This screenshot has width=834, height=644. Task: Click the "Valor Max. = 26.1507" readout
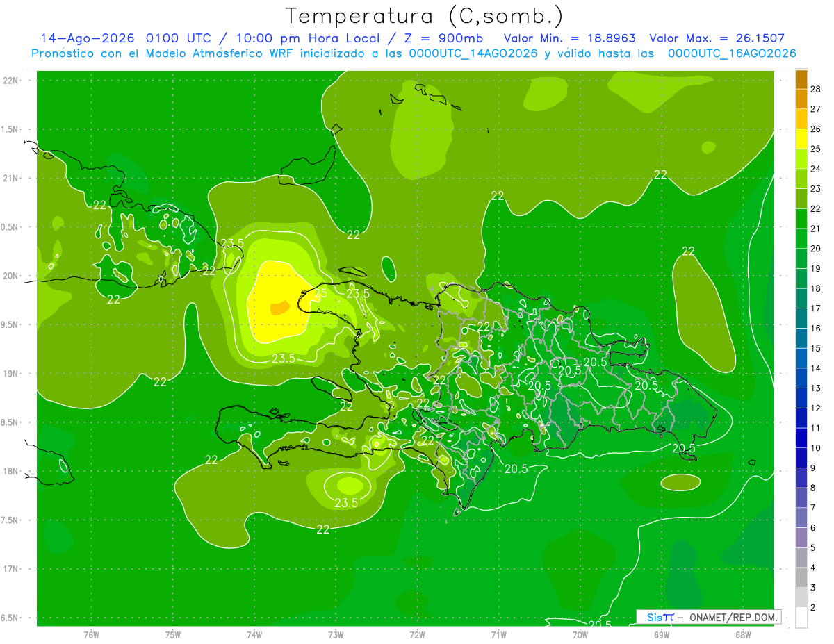717,38
